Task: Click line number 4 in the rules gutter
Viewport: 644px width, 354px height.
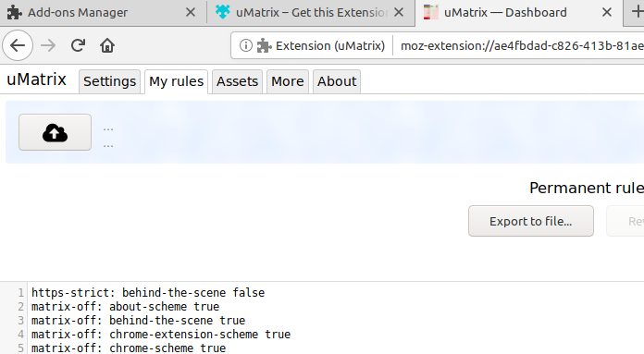Action: click(21, 335)
